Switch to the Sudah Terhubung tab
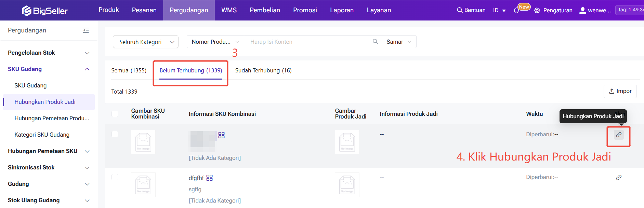 (x=263, y=70)
